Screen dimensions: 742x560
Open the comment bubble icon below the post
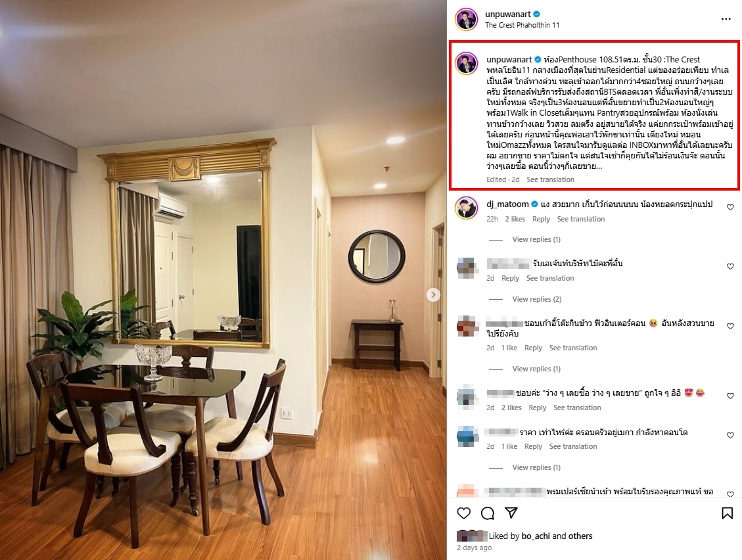(488, 513)
